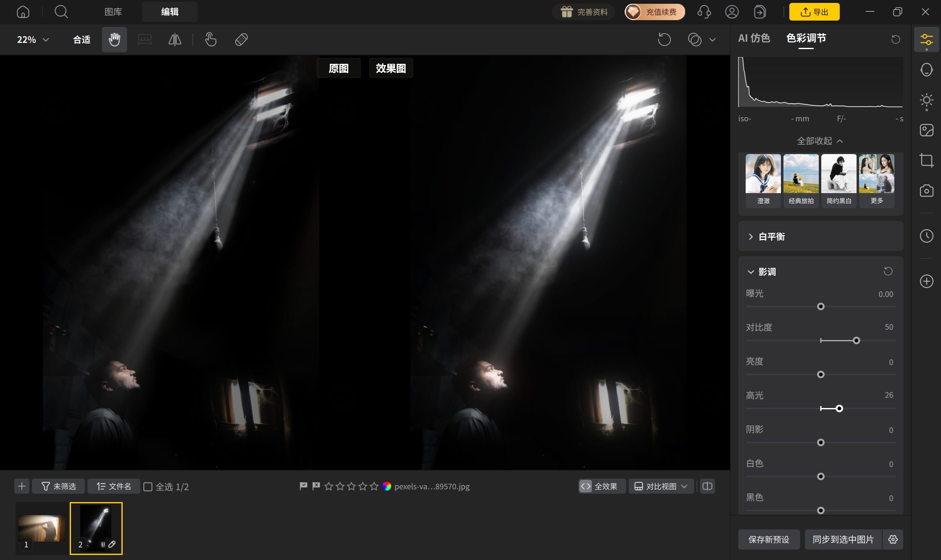The height and width of the screenshot is (560, 941).
Task: Toggle the first flag marker for the photo
Action: pyautogui.click(x=303, y=486)
